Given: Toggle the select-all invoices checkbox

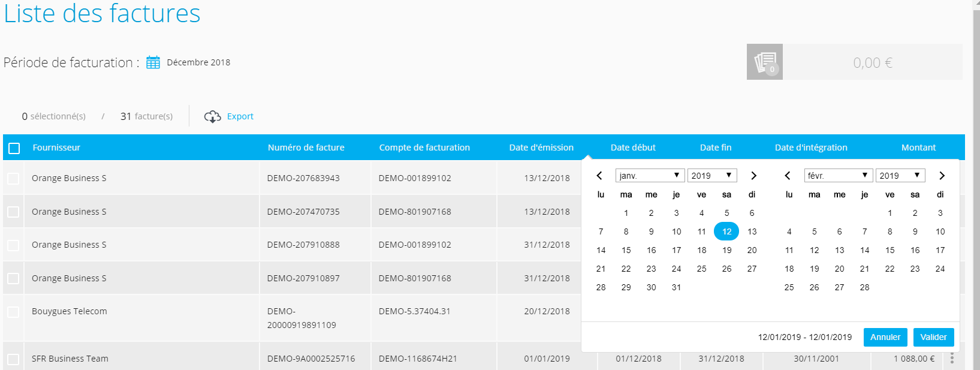Looking at the screenshot, I should 14,148.
